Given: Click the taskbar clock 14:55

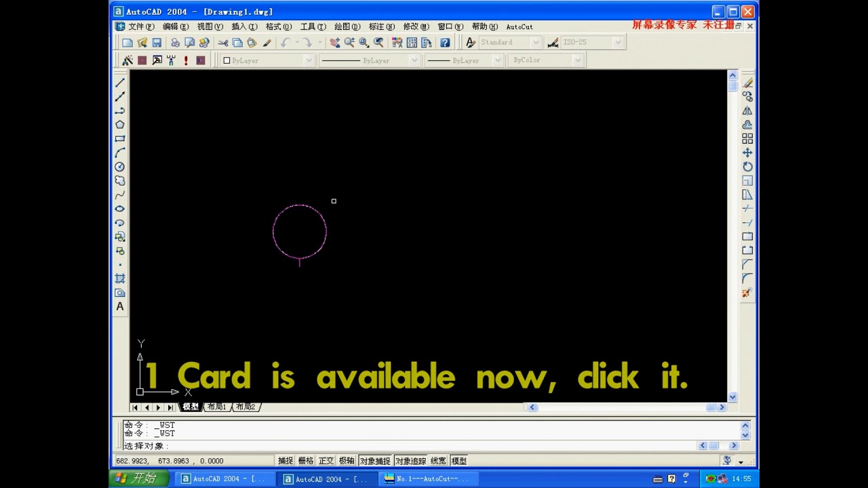Looking at the screenshot, I should [741, 479].
